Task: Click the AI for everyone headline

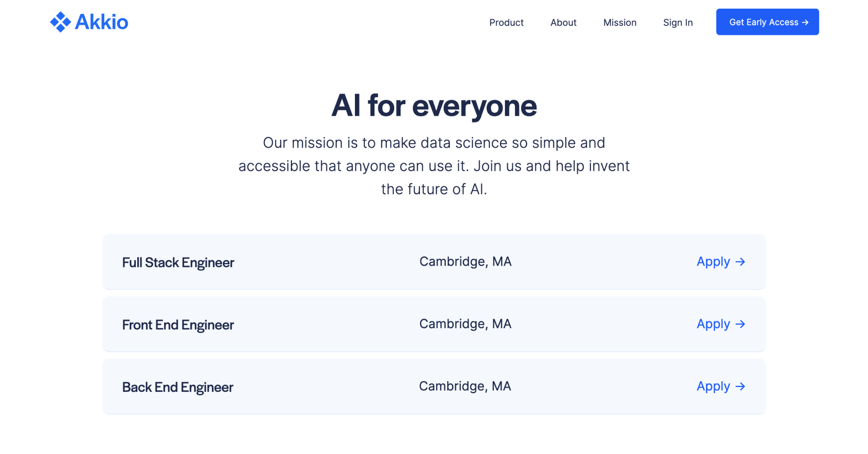Action: click(434, 105)
